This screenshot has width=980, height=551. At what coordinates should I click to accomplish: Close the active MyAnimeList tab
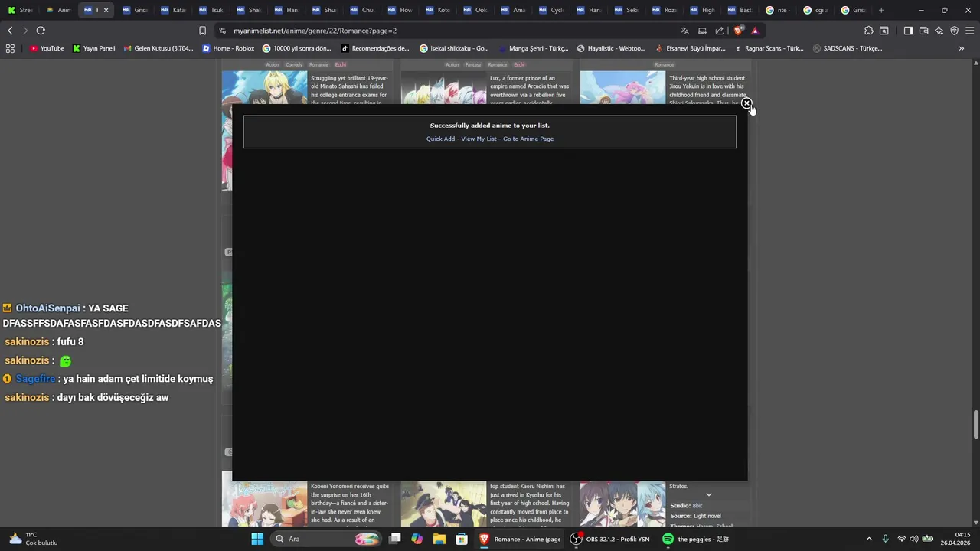click(106, 10)
